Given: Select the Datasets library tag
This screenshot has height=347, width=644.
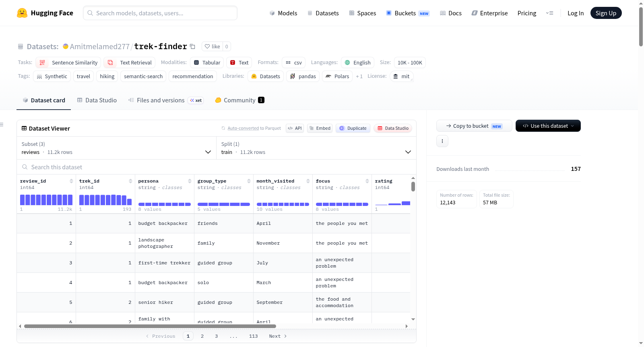Looking at the screenshot, I should pos(266,76).
